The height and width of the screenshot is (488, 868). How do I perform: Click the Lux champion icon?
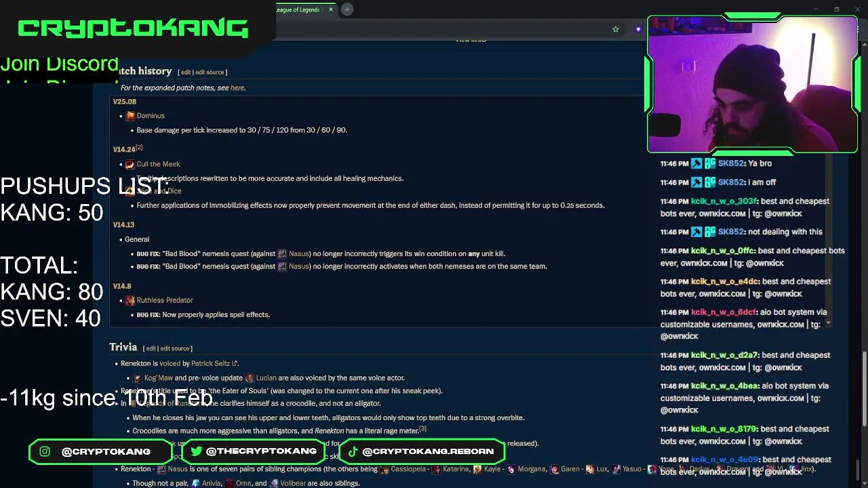pyautogui.click(x=590, y=469)
